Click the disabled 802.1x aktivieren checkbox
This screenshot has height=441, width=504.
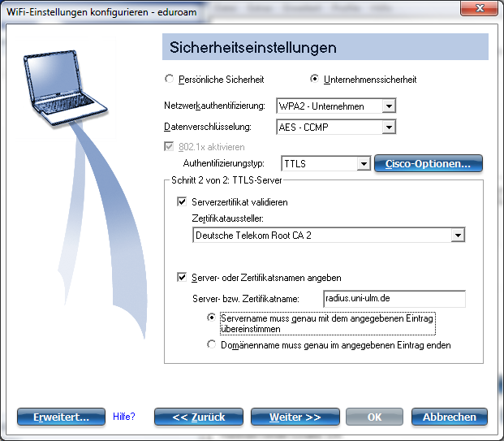tap(169, 147)
